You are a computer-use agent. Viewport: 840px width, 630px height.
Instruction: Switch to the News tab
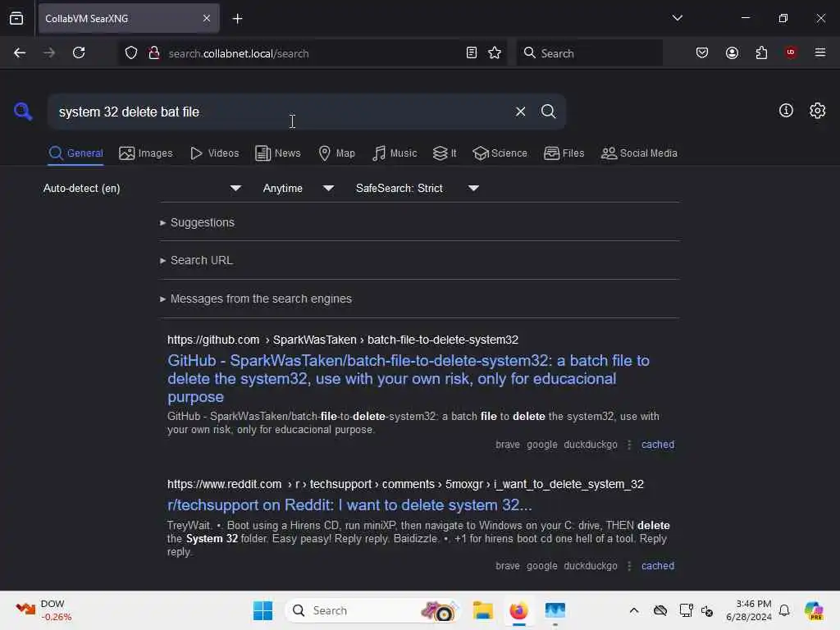(278, 153)
